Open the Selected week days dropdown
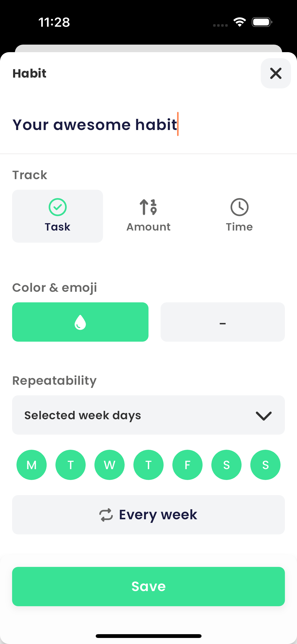Screen dimensions: 297x644 point(148,415)
